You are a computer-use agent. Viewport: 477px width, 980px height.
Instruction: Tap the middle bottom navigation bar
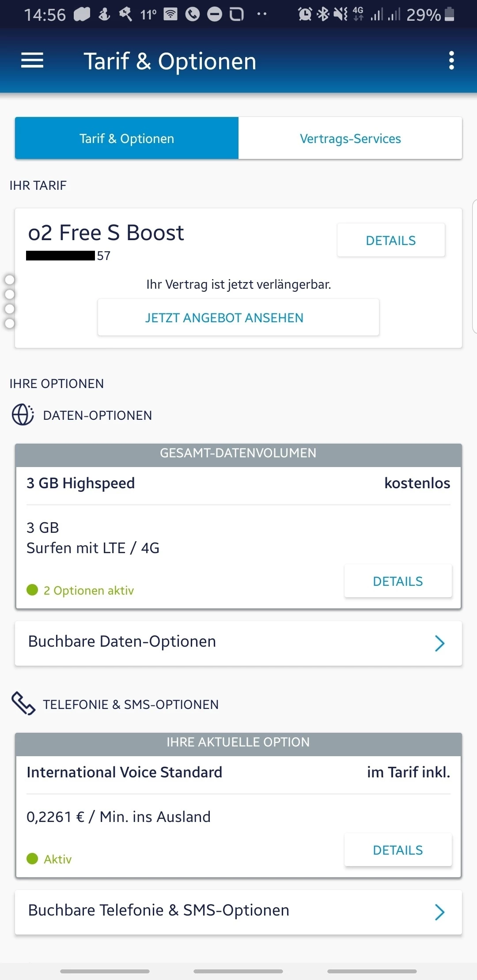point(238,971)
